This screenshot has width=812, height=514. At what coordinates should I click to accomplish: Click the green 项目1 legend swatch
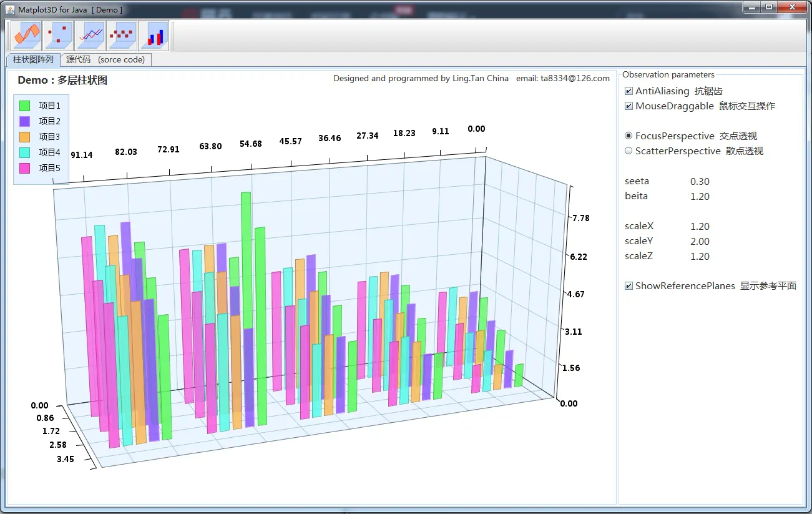coord(25,106)
